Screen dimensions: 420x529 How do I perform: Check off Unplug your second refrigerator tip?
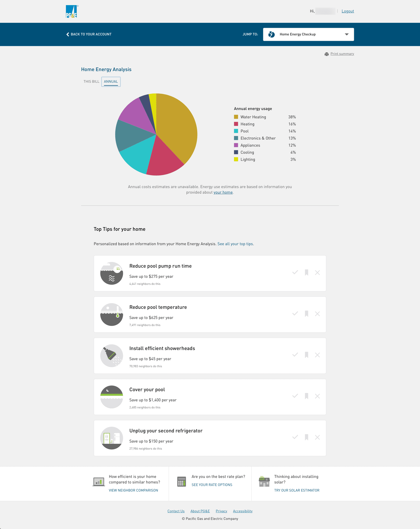point(295,437)
